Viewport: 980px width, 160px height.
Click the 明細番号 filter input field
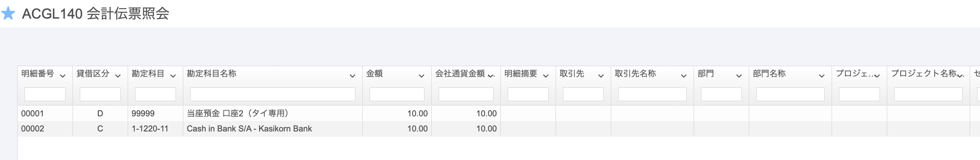[45, 94]
